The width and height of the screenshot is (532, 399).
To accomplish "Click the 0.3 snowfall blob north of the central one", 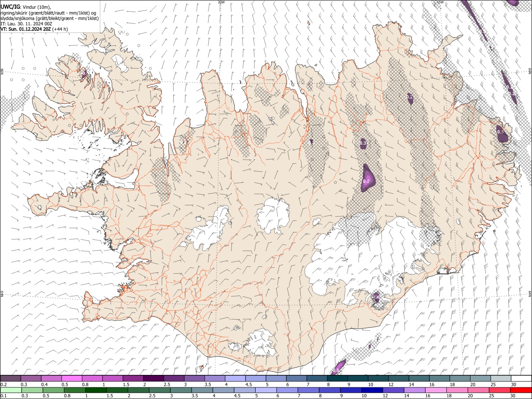I will (363, 143).
